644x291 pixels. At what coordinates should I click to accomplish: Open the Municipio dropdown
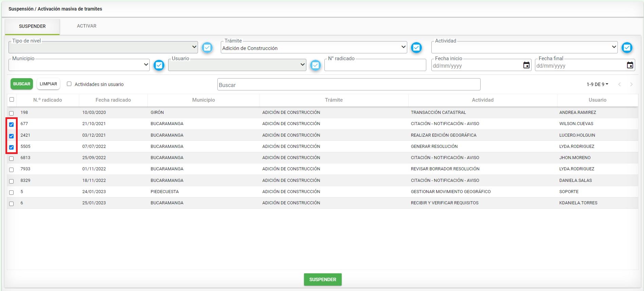click(x=79, y=65)
